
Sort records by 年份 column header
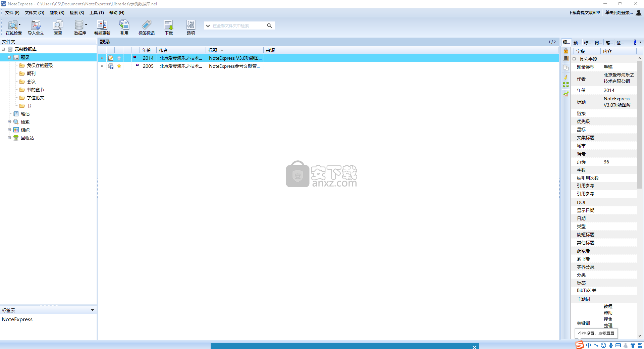[148, 50]
